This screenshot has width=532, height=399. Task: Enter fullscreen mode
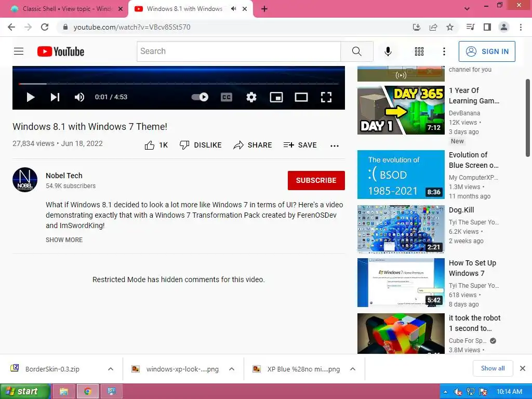326,97
